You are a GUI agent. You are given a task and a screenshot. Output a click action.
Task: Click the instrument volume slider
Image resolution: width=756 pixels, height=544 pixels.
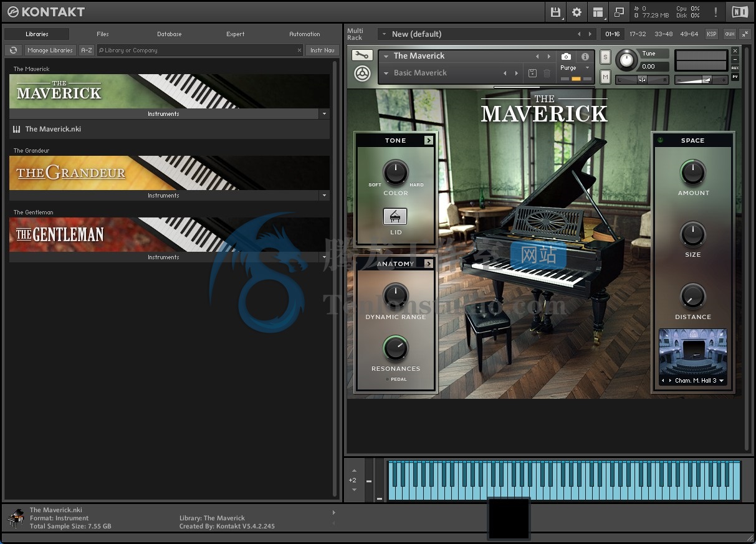point(701,80)
